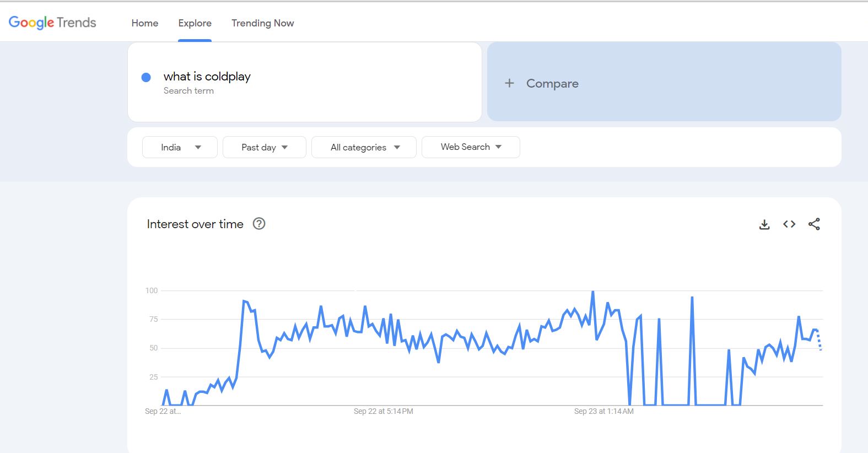Image resolution: width=868 pixels, height=453 pixels.
Task: Select the Explore tab
Action: [x=195, y=23]
